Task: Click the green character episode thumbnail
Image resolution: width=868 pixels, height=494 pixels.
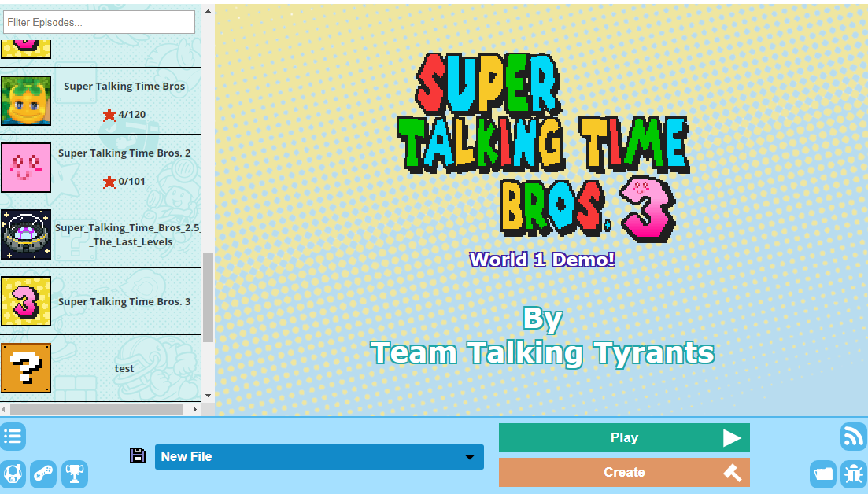Action: pyautogui.click(x=26, y=101)
